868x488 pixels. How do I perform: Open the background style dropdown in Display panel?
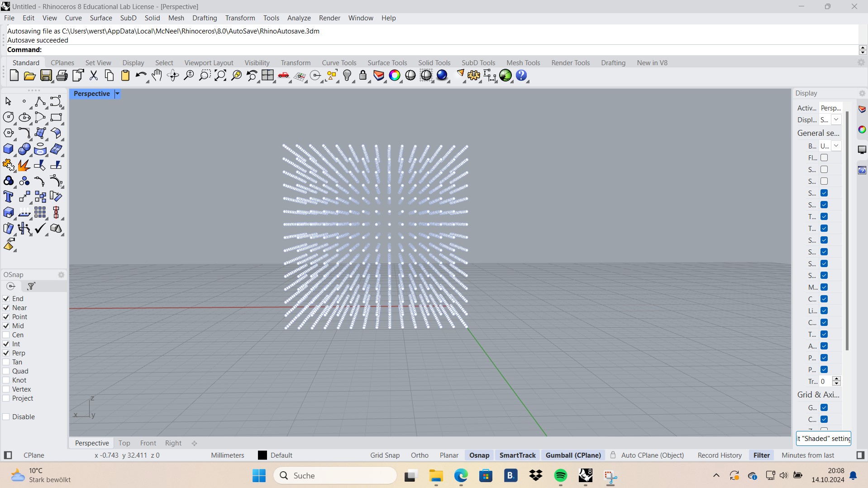835,146
